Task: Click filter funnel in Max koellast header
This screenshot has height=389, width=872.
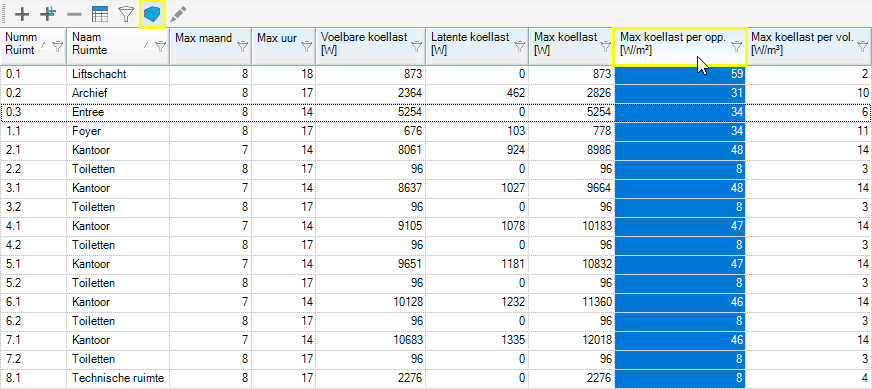Action: 606,47
